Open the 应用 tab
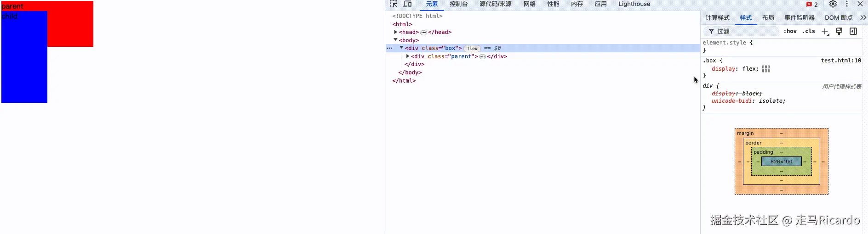 [x=601, y=4]
